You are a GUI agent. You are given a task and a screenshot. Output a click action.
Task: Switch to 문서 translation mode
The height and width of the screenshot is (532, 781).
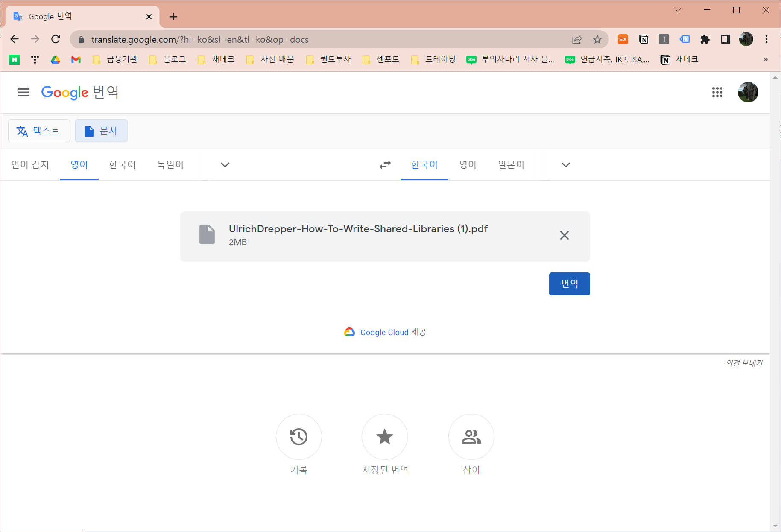[101, 131]
